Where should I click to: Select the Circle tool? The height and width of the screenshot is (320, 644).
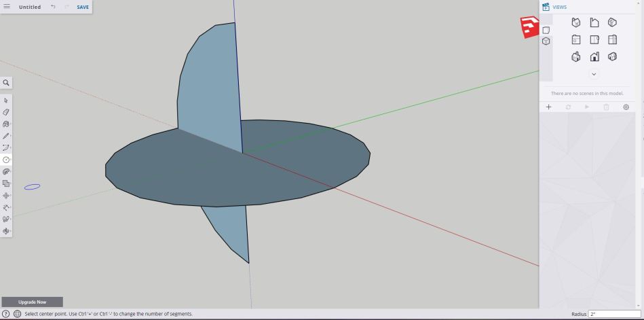pyautogui.click(x=6, y=160)
